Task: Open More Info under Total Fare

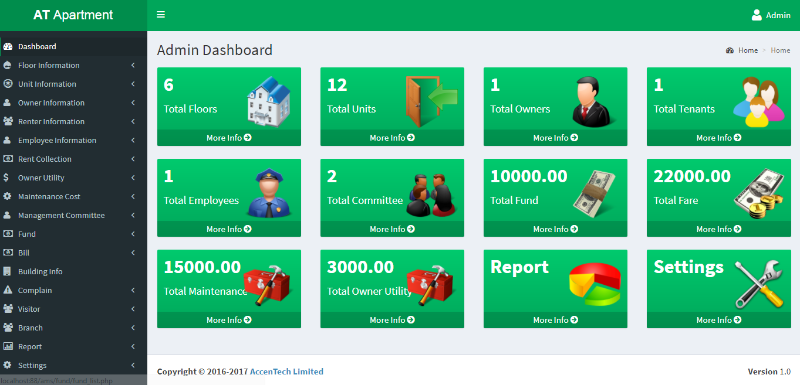Action: pyautogui.click(x=718, y=229)
